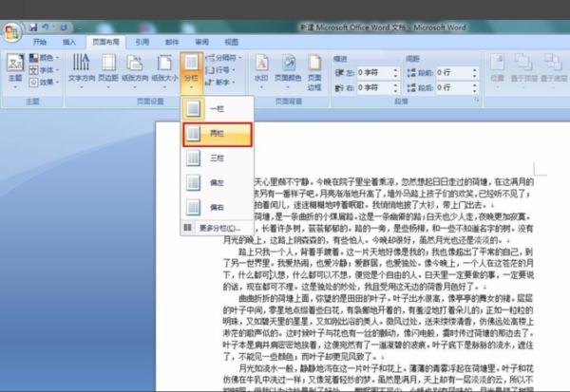
Task: Open the 断字 hyphenation dropdown
Action: coord(220,83)
